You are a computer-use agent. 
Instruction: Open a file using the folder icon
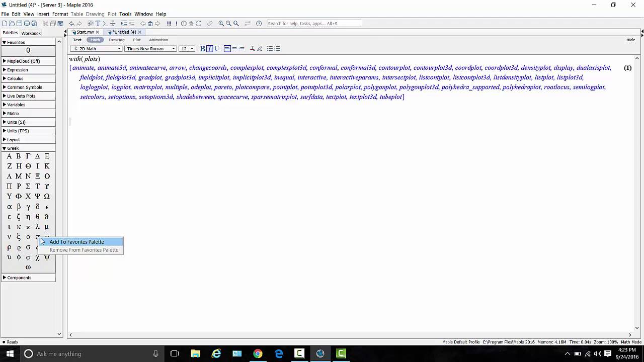(x=12, y=24)
